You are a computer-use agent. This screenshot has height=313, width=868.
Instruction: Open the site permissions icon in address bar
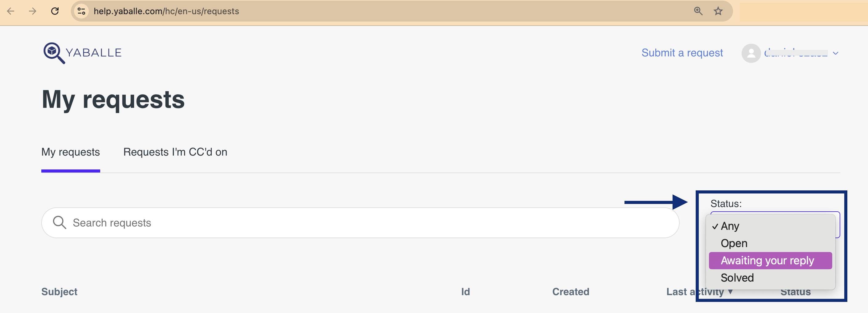[81, 11]
